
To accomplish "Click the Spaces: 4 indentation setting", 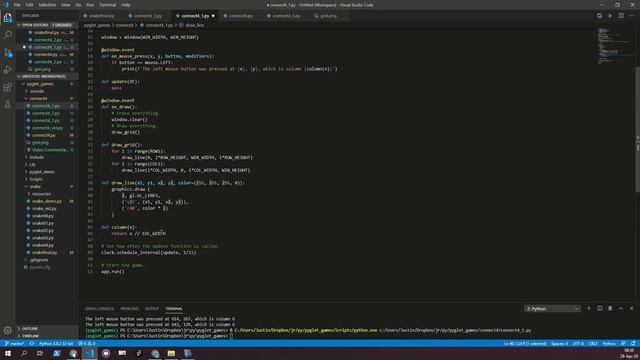I will pos(559,344).
